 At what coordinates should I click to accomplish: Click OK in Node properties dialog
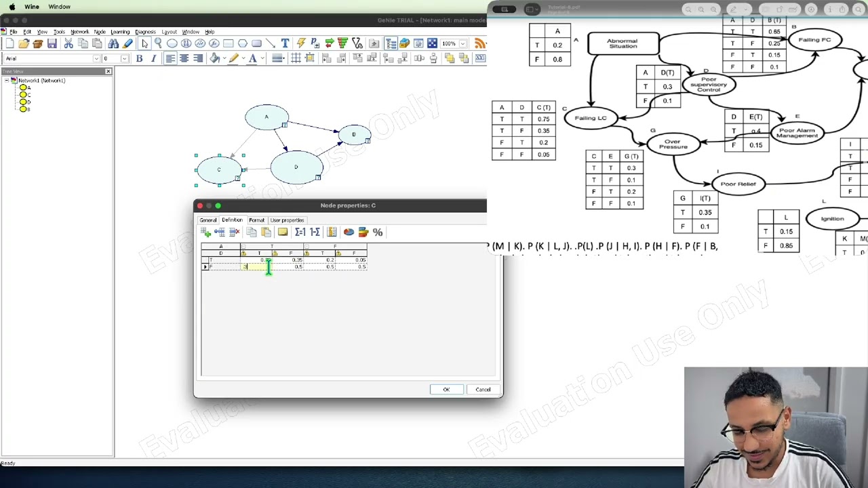click(x=446, y=390)
